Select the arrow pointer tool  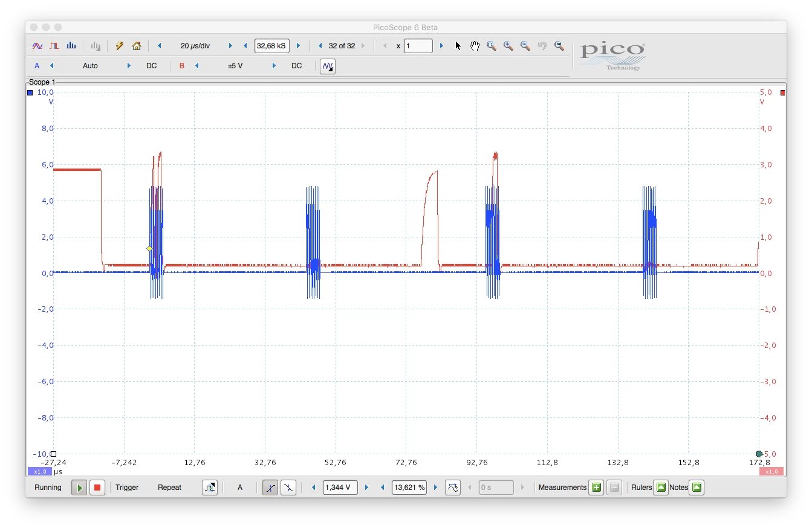458,46
